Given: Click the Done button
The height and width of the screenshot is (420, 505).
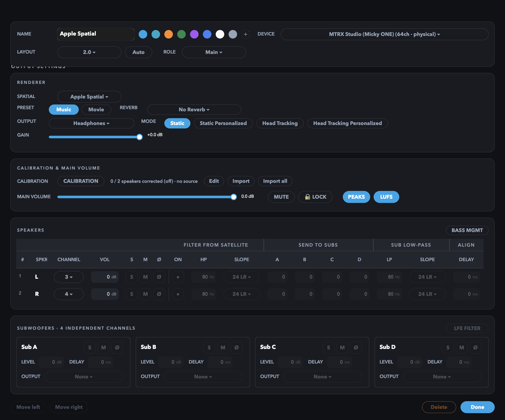Looking at the screenshot, I should click(x=477, y=407).
